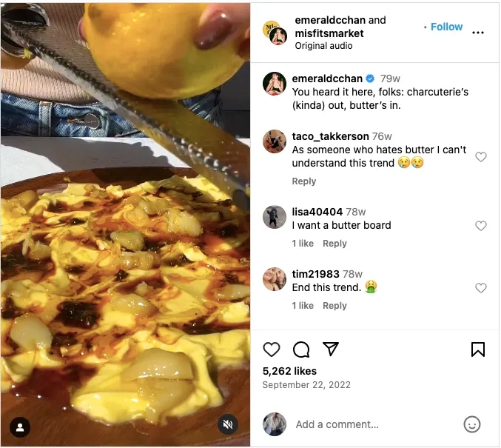501x448 pixels.
Task: Like the post with the heart icon
Action: click(272, 350)
